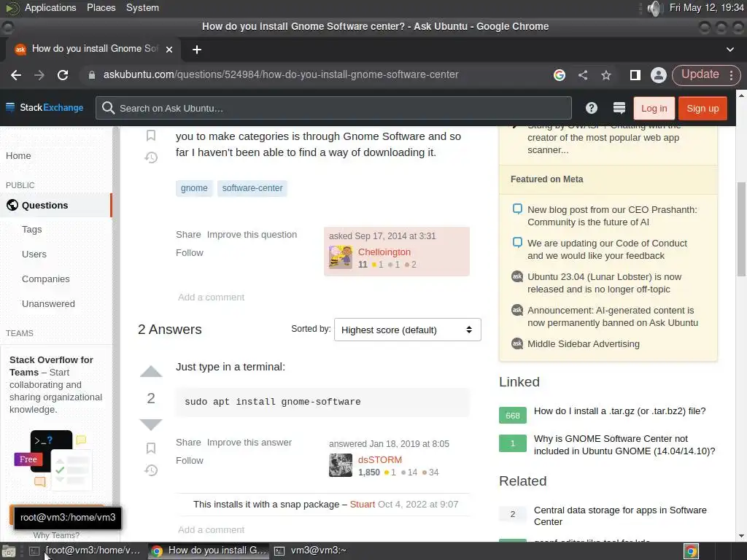Viewport: 747px width, 560px height.
Task: Reload the Ask Ubuntu page
Action: (x=63, y=75)
